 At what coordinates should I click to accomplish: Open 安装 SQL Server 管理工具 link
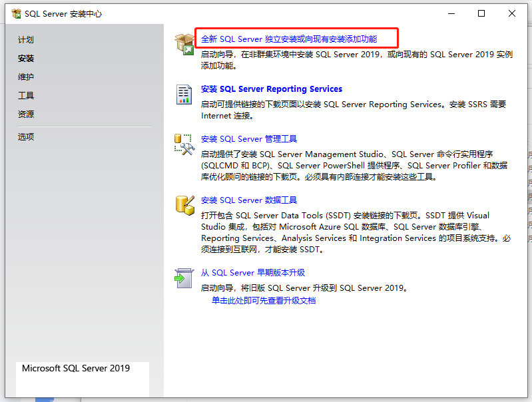[249, 138]
